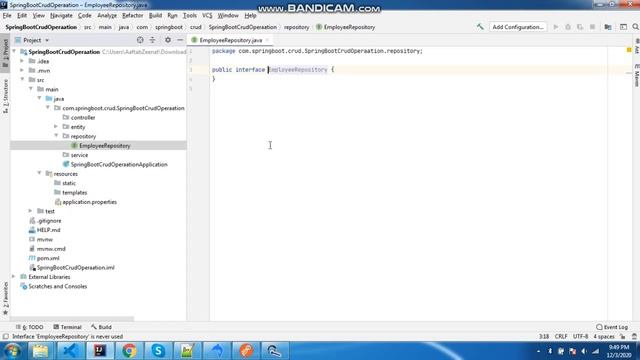Expand External Libraries node

(14, 277)
